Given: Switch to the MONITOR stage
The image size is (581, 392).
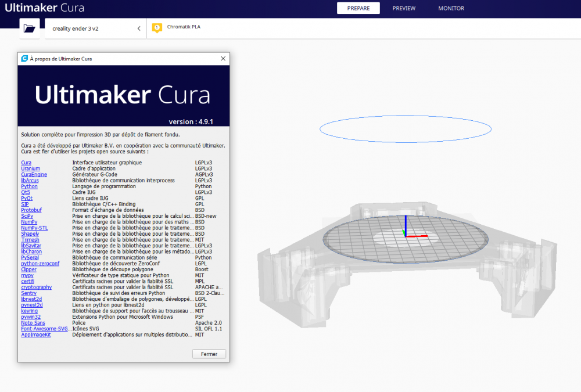Looking at the screenshot, I should [451, 8].
